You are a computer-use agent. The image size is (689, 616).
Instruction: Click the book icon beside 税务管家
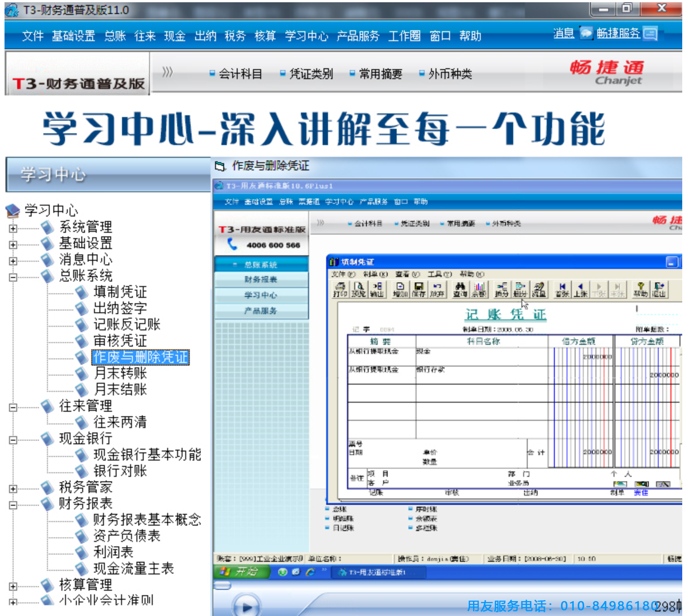tap(47, 488)
